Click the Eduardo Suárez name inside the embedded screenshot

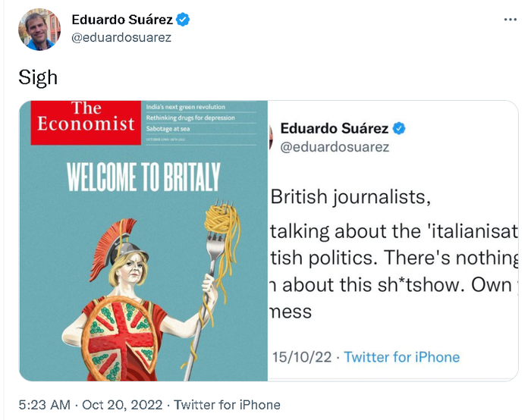point(334,128)
